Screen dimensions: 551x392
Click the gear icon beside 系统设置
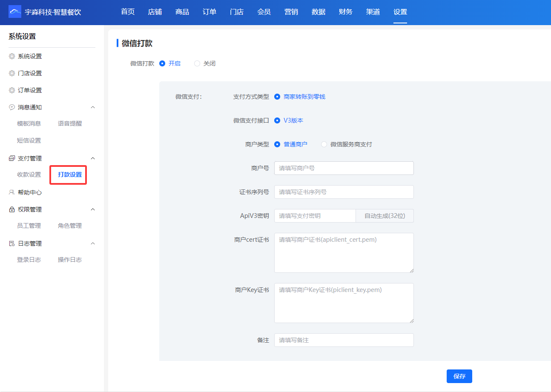[x=12, y=56]
